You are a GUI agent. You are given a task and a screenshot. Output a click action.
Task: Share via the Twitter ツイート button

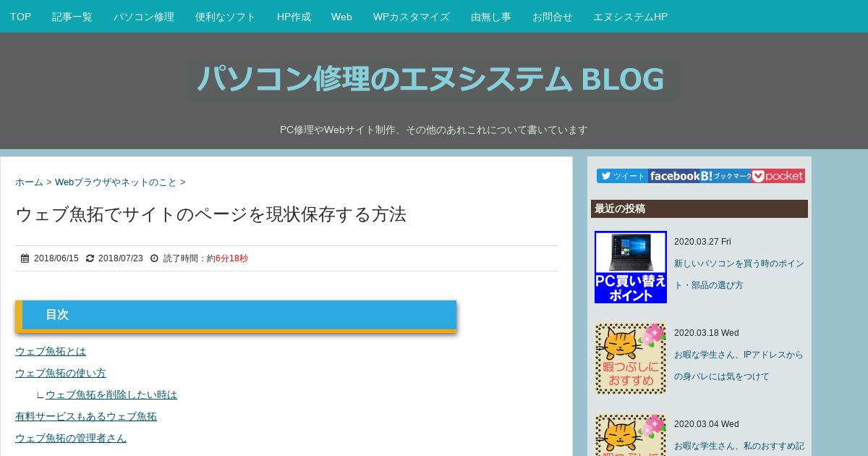pyautogui.click(x=622, y=176)
